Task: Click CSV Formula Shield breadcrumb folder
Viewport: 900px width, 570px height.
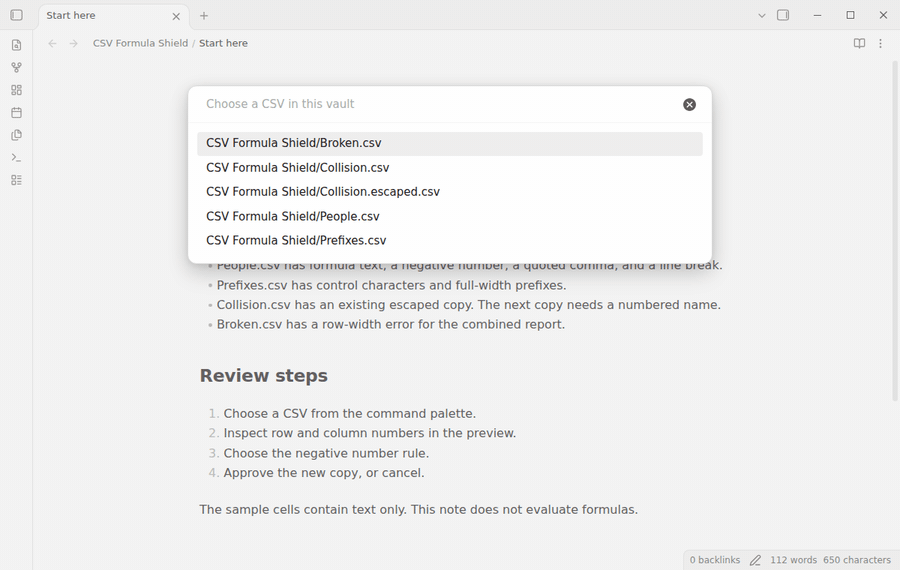Action: tap(141, 43)
